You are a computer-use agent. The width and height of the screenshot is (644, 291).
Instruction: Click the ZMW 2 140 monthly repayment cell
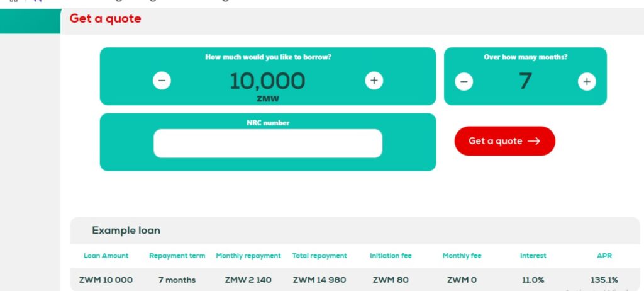248,280
